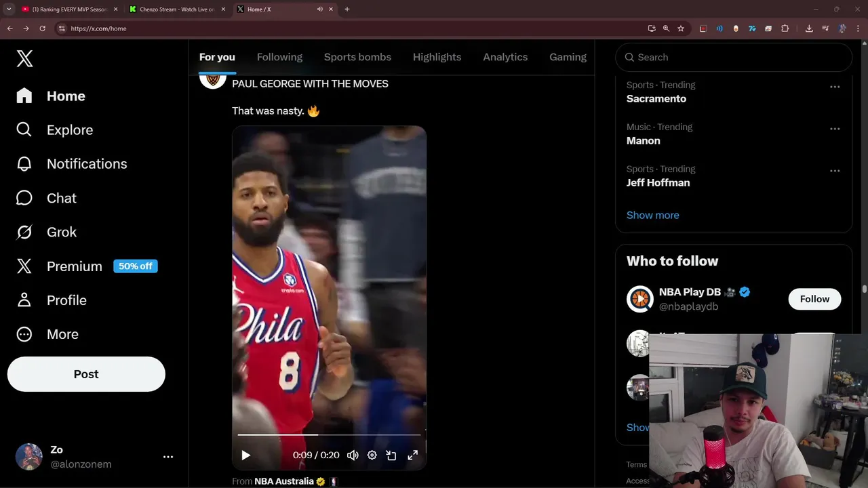Play the Paul George video
Viewport: 868px width, 488px height.
tap(246, 455)
